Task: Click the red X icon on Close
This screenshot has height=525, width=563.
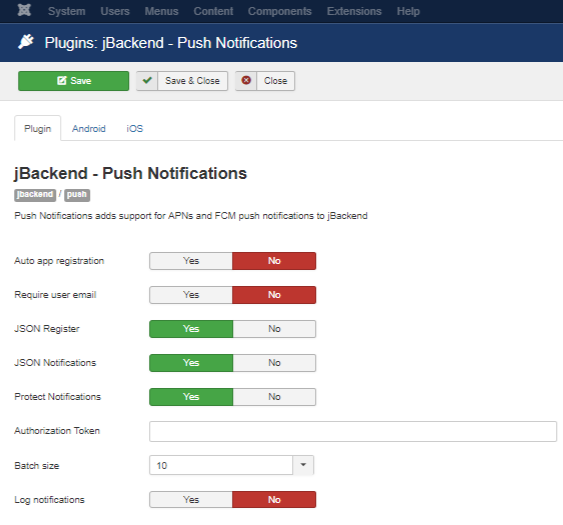Action: [246, 80]
